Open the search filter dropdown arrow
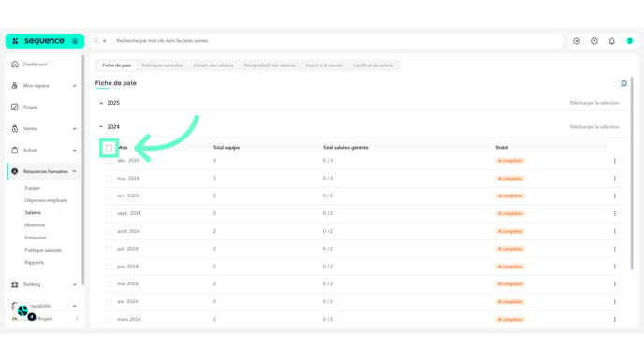Screen dimensions: 644x362 click(x=104, y=41)
